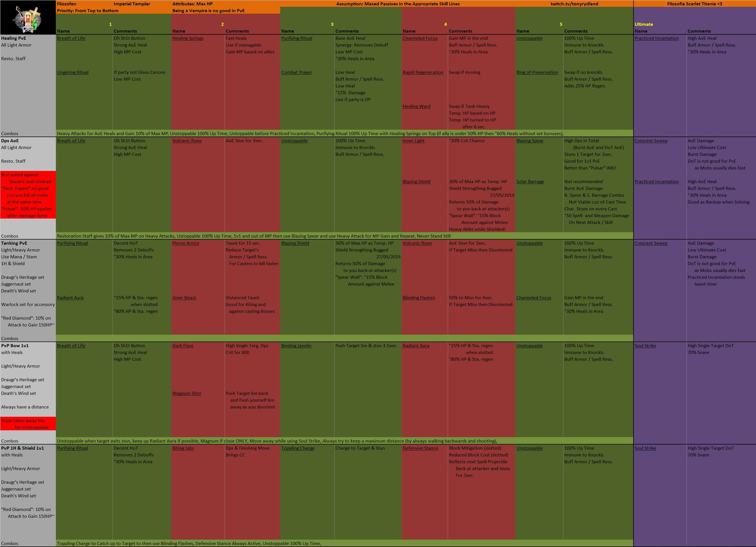Select the Distanced Taunt comment
The height and width of the screenshot is (547, 756).
(242, 298)
